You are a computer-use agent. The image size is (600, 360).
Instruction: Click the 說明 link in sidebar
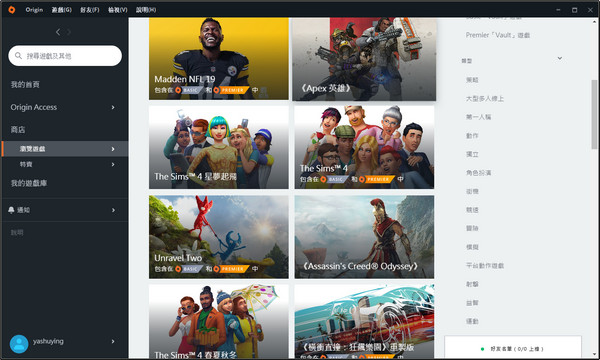click(17, 233)
